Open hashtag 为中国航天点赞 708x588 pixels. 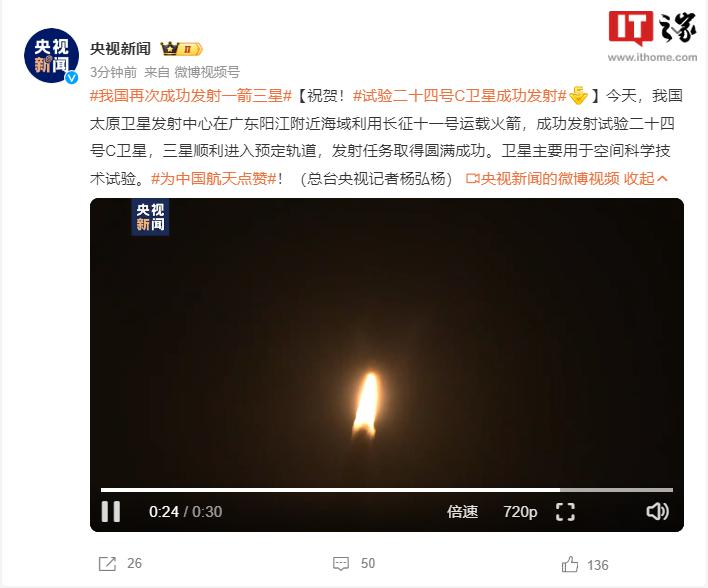coord(214,179)
